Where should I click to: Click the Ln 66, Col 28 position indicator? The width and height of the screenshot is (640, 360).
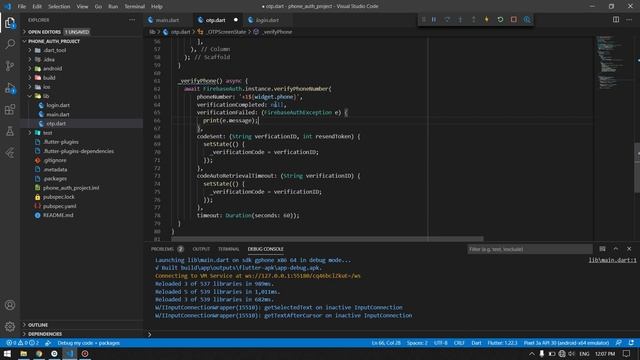tap(386, 343)
